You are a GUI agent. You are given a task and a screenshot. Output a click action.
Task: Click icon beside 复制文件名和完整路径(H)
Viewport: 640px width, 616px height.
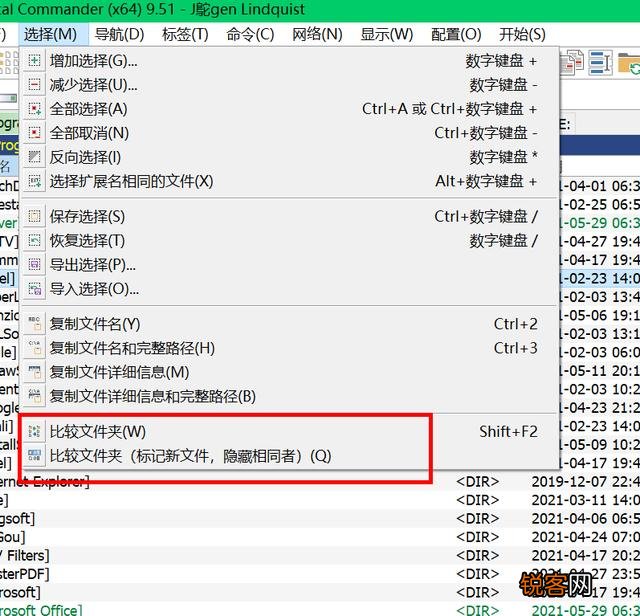click(x=34, y=348)
